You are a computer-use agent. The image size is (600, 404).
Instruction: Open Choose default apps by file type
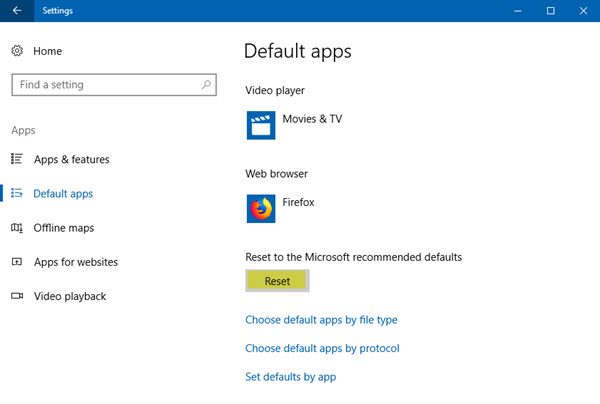tap(321, 320)
